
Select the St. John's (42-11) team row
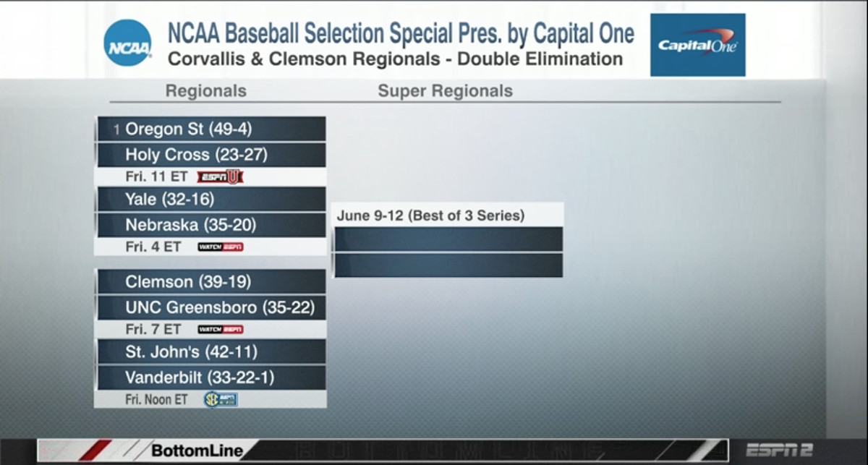tap(211, 352)
